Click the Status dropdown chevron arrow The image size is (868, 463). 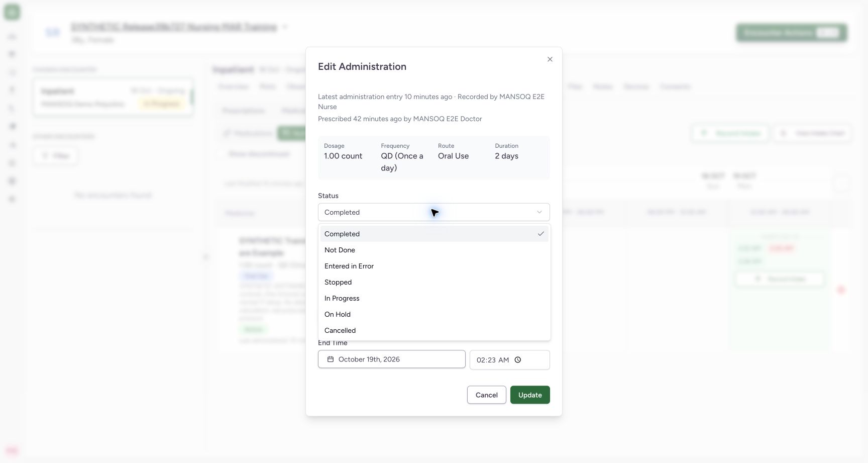click(x=539, y=212)
